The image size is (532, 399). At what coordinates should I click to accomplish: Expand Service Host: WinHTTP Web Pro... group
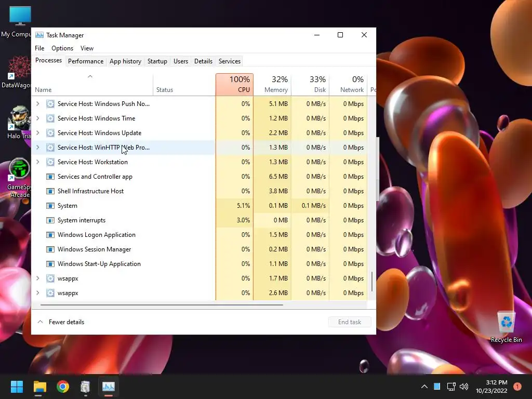point(37,148)
